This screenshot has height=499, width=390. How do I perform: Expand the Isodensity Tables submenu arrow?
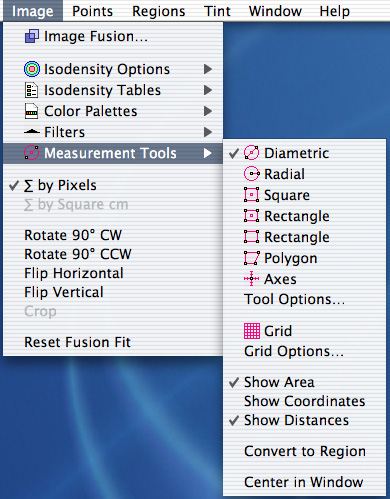point(208,90)
